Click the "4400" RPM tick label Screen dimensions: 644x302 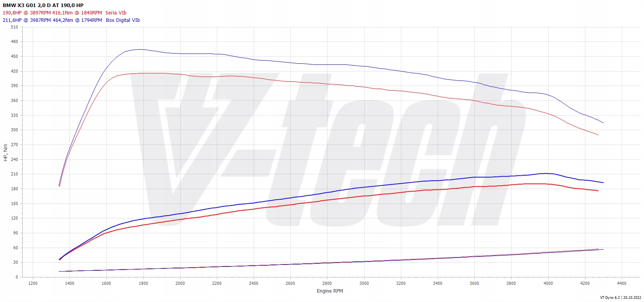pos(622,283)
